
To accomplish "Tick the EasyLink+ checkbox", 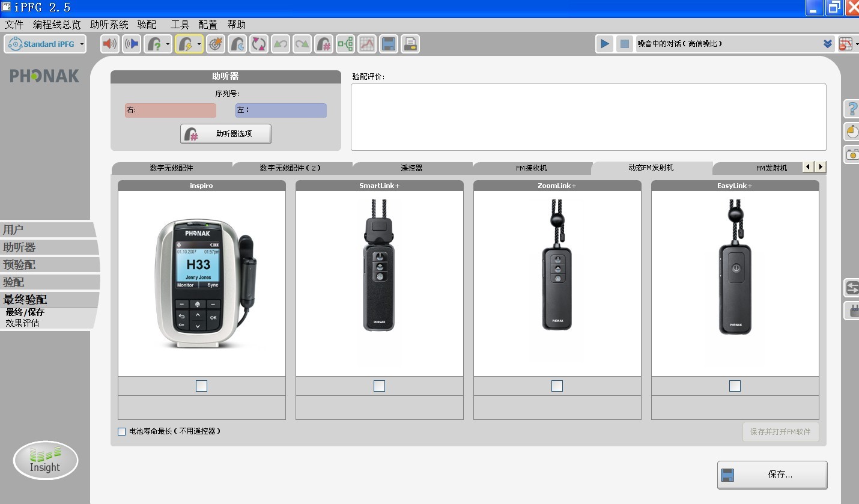I will (x=735, y=386).
